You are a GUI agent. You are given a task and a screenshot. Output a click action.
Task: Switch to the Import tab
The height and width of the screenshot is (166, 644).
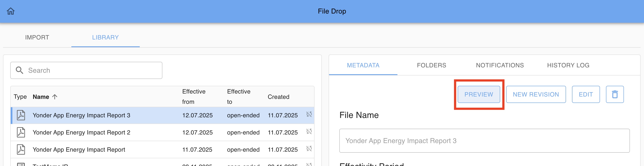click(37, 37)
